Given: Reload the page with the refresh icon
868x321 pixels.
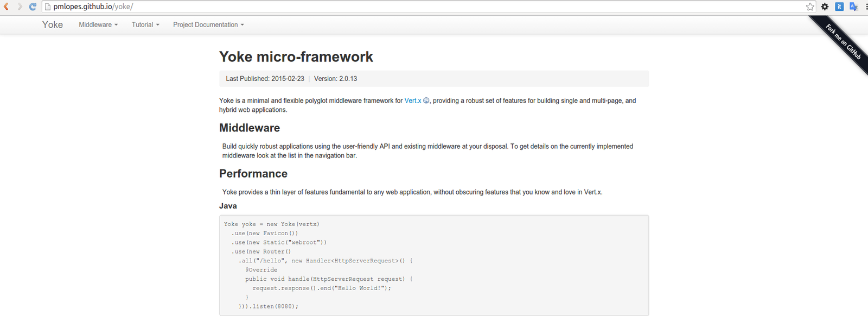Looking at the screenshot, I should point(33,7).
